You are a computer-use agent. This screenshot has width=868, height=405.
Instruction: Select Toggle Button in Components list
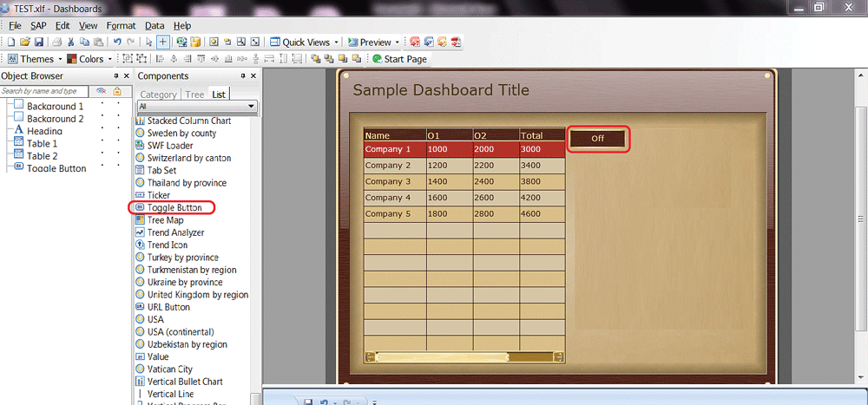click(174, 208)
